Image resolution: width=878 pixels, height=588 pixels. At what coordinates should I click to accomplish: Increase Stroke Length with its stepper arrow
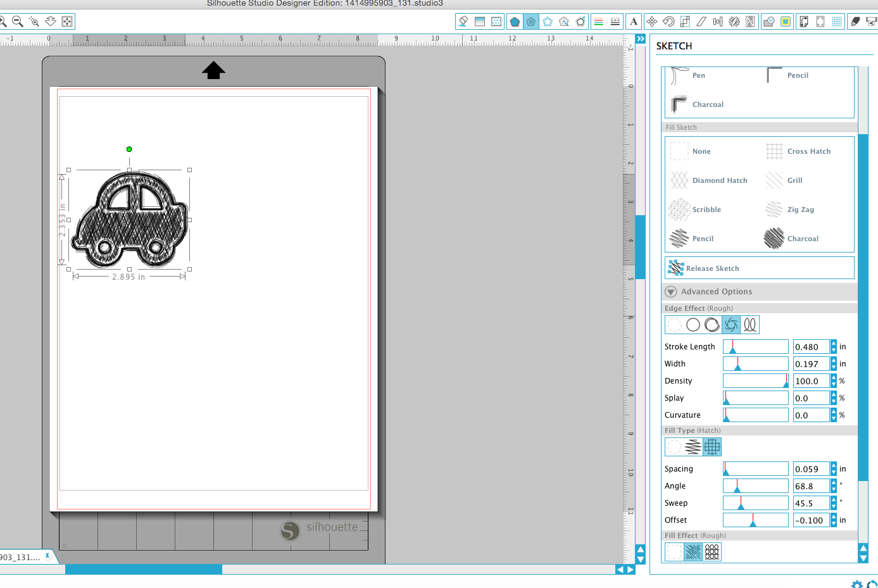[833, 344]
